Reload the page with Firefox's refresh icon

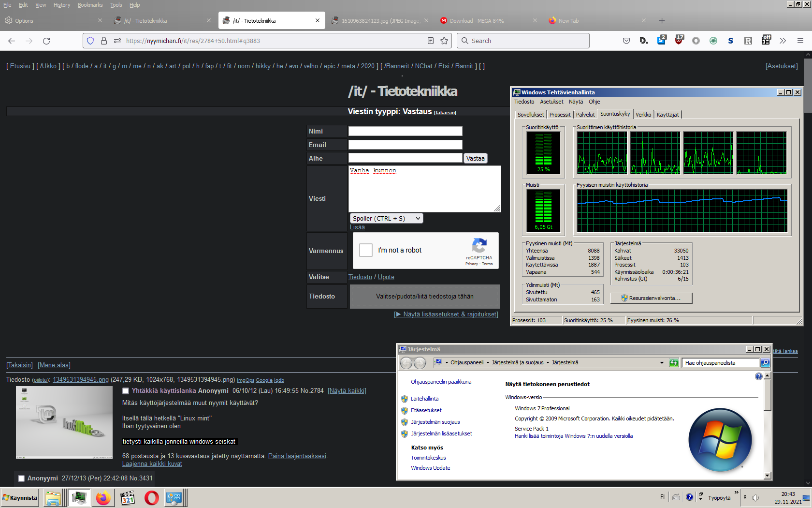[x=46, y=41]
